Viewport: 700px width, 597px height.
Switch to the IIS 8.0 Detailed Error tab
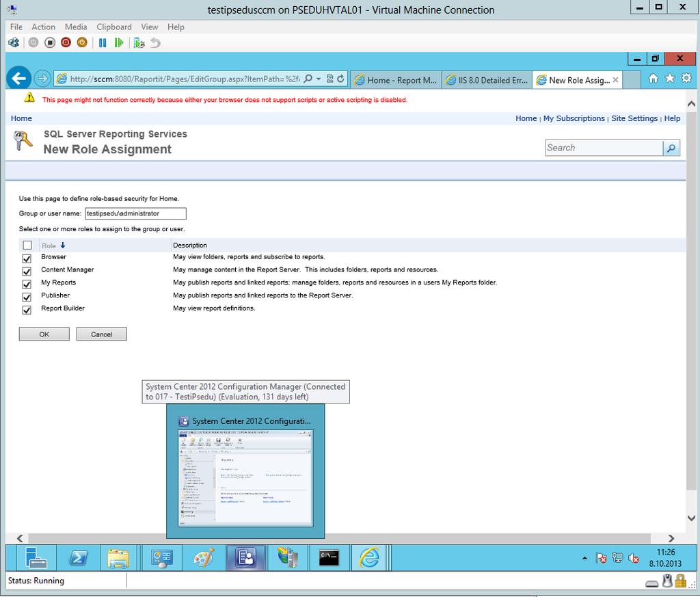(487, 80)
